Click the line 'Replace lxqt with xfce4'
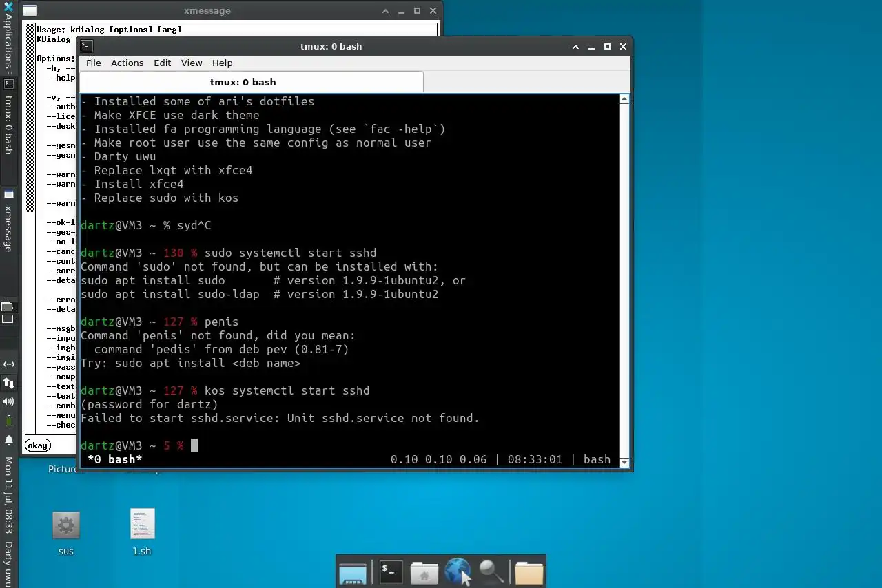 coord(167,170)
